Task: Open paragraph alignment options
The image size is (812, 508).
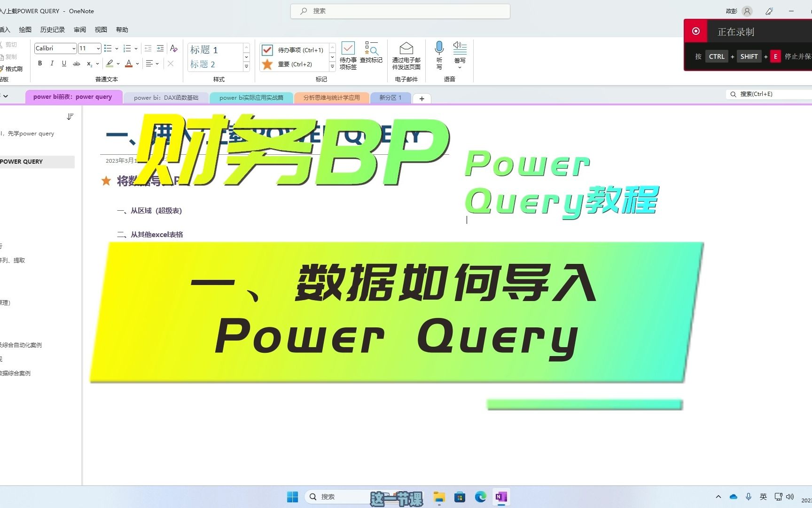Action: (152, 63)
